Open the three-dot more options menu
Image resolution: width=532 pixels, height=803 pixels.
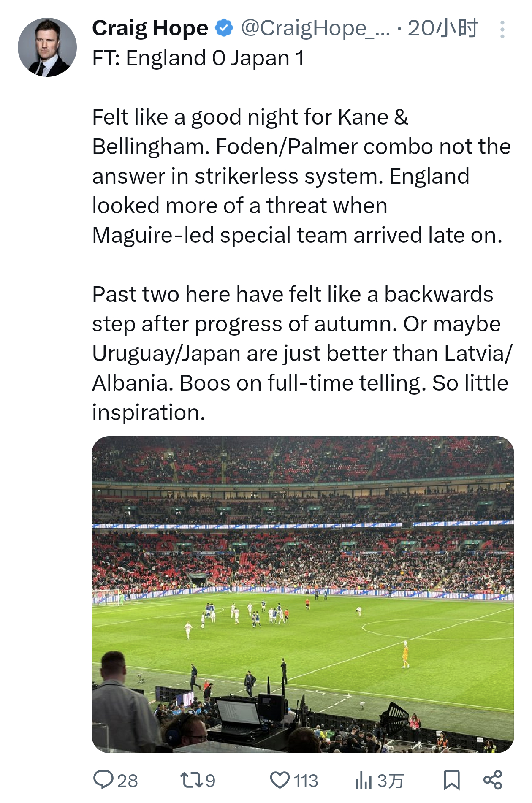(x=502, y=30)
